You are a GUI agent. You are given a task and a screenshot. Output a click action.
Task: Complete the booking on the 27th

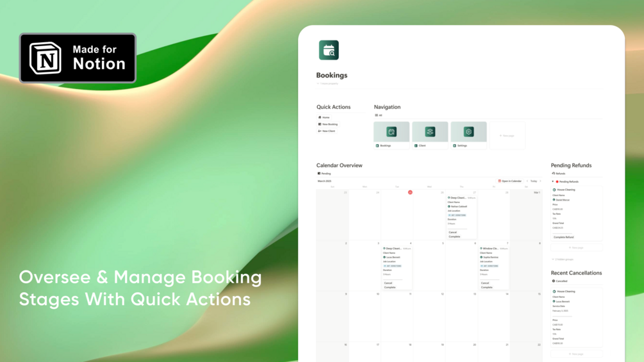[x=454, y=237]
